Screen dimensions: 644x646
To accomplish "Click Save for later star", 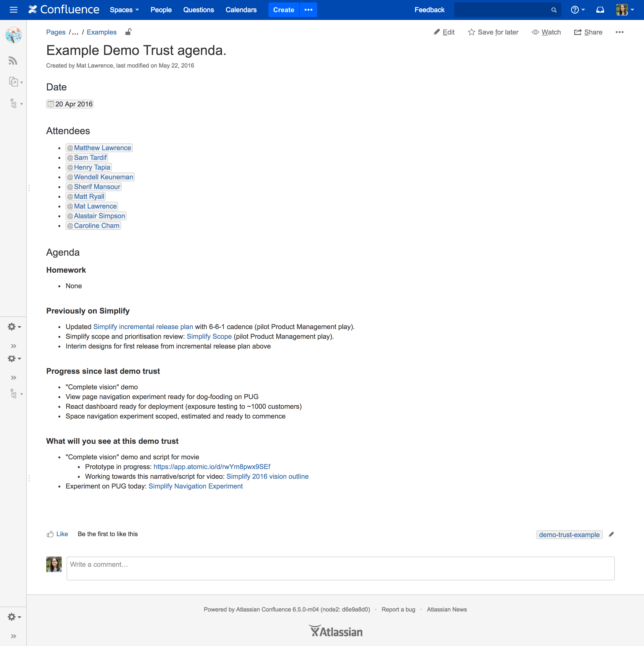I will [472, 32].
